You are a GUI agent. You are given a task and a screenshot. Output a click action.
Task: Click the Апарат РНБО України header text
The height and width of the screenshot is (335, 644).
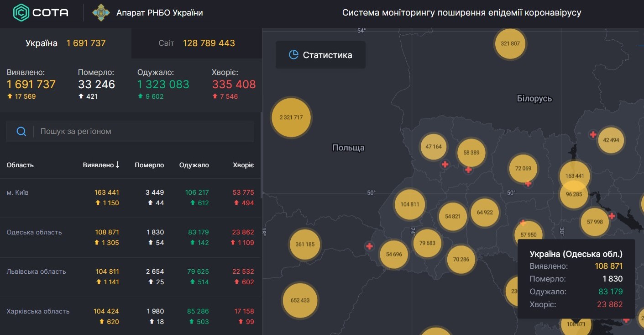[x=160, y=13]
